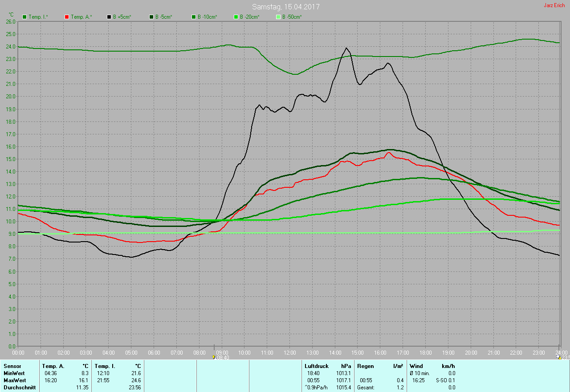Click the Durchschnitt row label
Viewport: 570px width, 392px height.
20,388
